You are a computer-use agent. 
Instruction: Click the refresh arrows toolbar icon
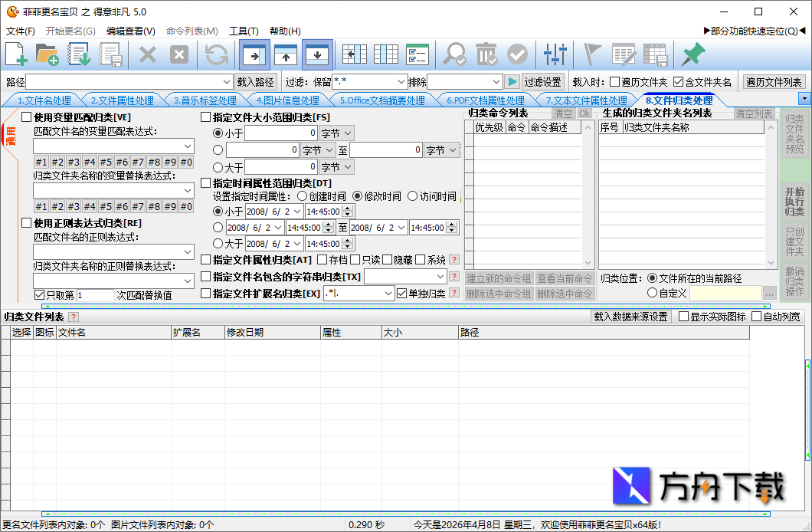(217, 54)
